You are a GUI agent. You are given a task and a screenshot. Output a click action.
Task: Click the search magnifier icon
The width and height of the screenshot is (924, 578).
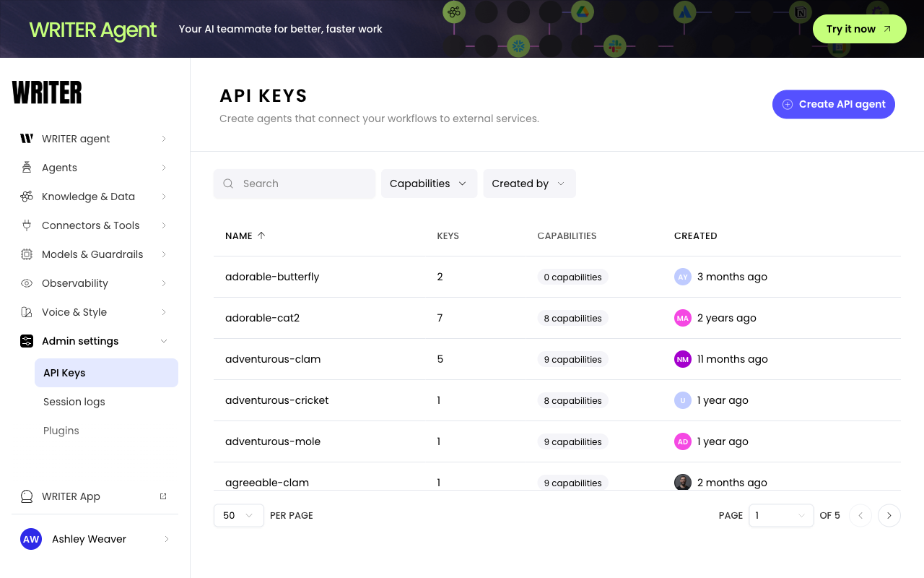228,184
